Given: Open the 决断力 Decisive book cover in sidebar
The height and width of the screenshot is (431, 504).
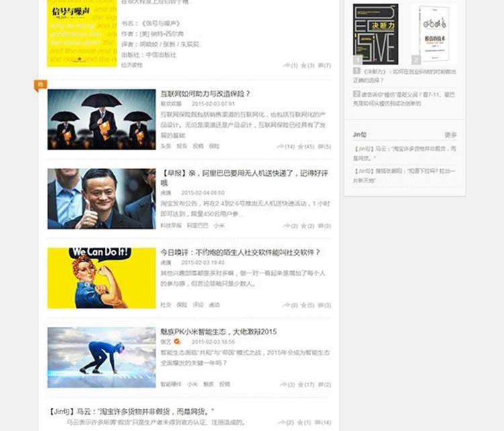Looking at the screenshot, I should click(x=376, y=34).
